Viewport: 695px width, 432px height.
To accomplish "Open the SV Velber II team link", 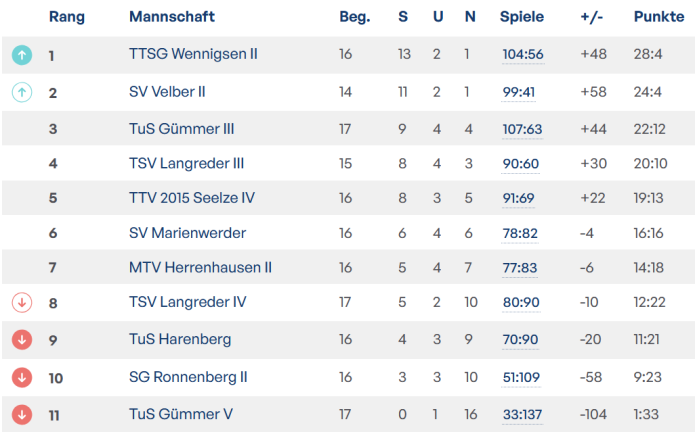I will point(167,92).
